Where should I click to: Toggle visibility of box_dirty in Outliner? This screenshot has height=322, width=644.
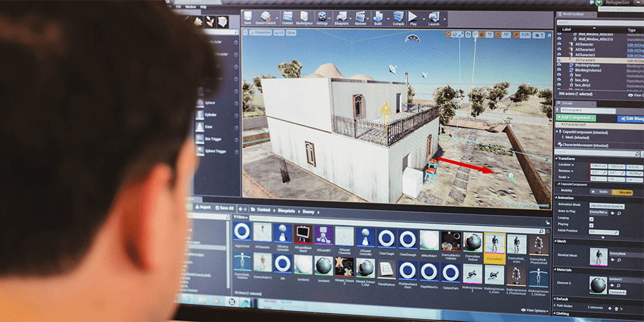pyautogui.click(x=559, y=81)
